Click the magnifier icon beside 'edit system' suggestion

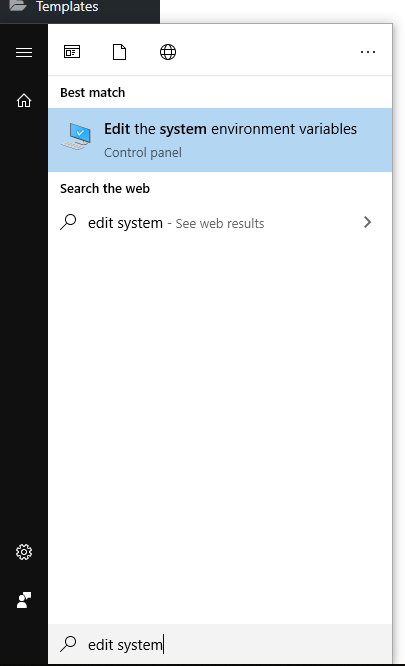(x=68, y=222)
